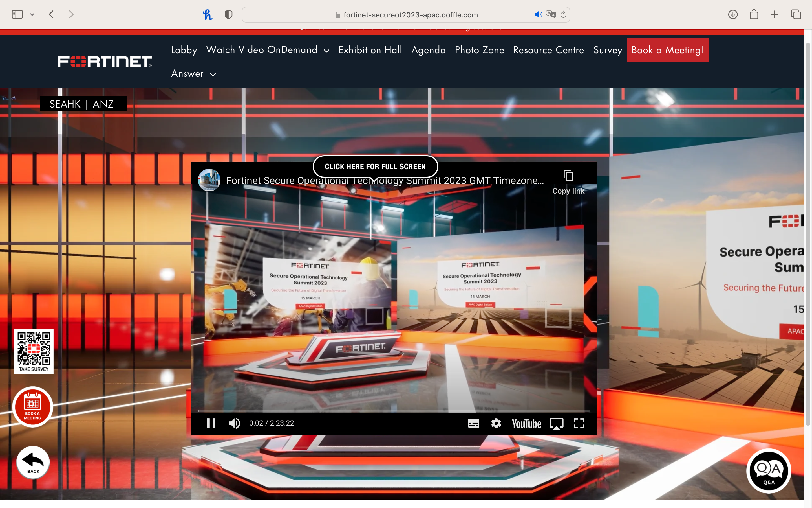Start AirPlay from video player
812x508 pixels.
point(556,423)
